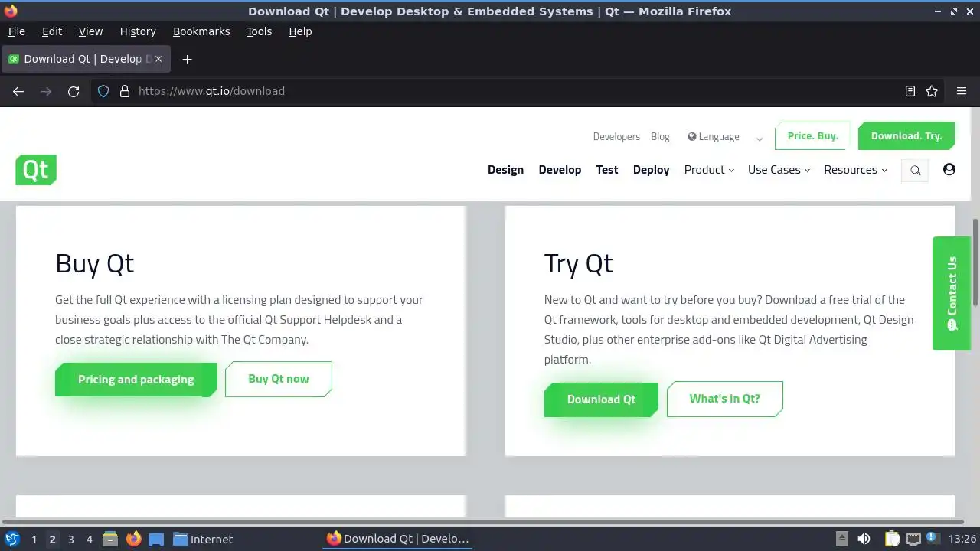Click the network tray icon
The width and height of the screenshot is (980, 551).
[913, 539]
